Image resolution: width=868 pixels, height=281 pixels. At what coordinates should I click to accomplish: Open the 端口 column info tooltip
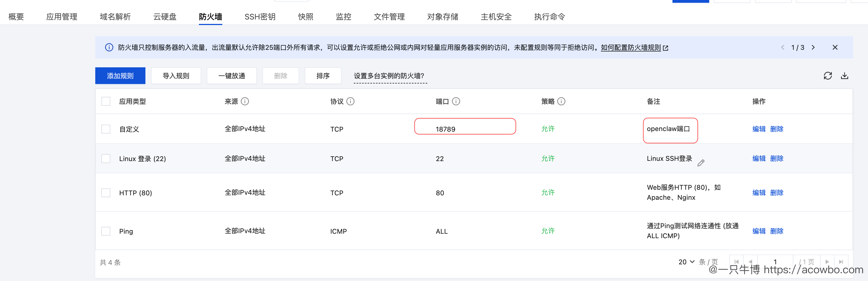[x=457, y=101]
